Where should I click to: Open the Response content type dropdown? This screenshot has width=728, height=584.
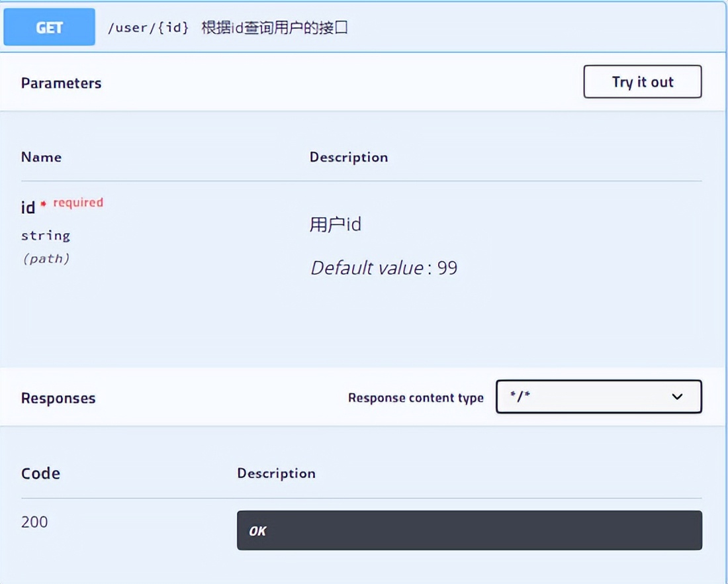point(599,396)
